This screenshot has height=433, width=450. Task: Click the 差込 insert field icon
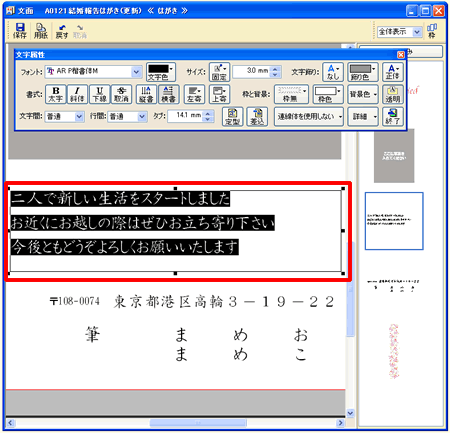coord(257,117)
